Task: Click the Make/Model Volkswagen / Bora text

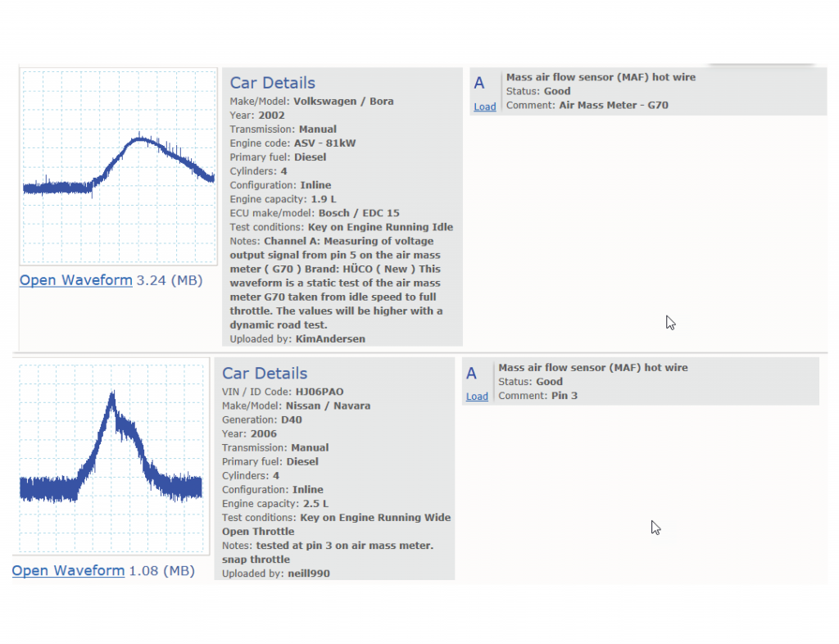Action: click(311, 101)
